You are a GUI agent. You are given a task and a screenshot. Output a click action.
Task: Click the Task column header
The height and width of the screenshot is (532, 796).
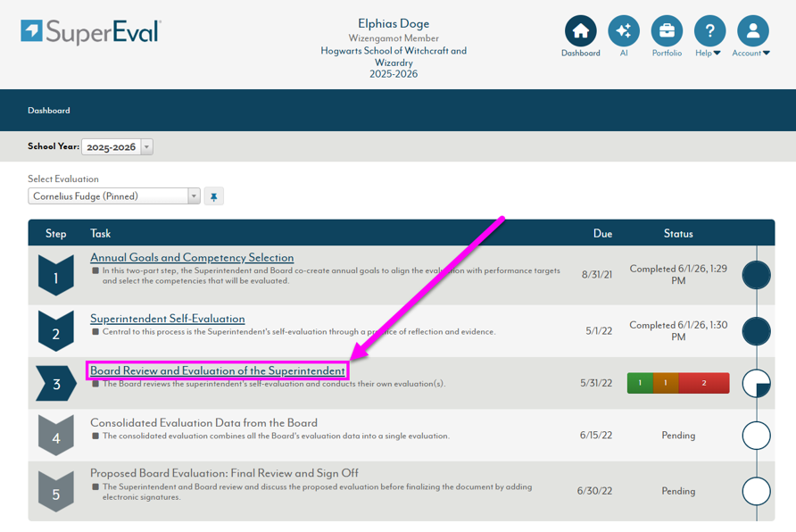(101, 234)
